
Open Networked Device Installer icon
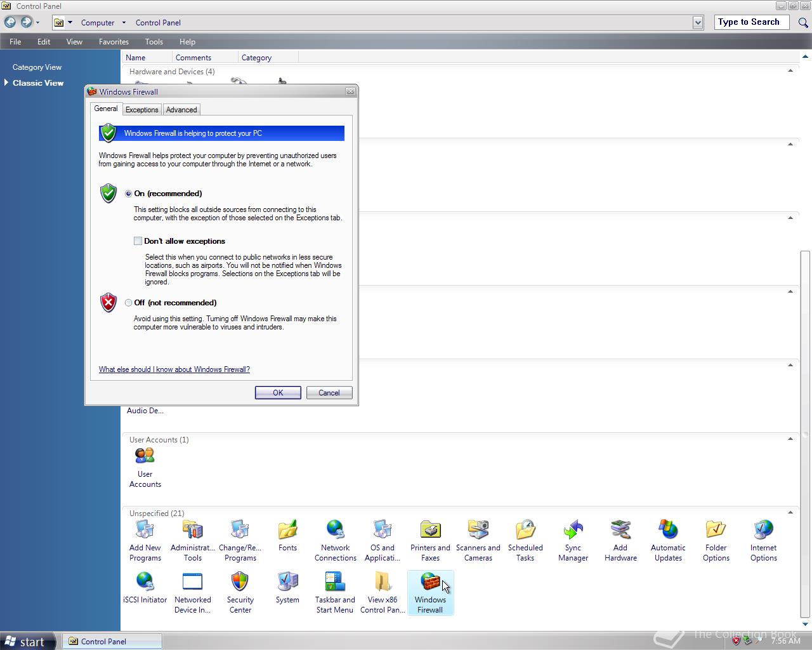193,593
